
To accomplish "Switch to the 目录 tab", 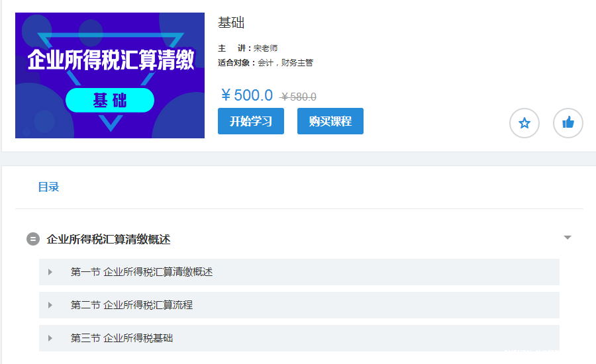I will [48, 187].
